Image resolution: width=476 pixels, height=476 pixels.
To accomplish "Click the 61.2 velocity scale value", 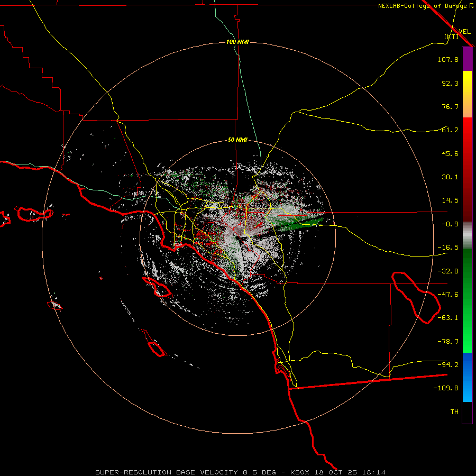I will (x=450, y=130).
